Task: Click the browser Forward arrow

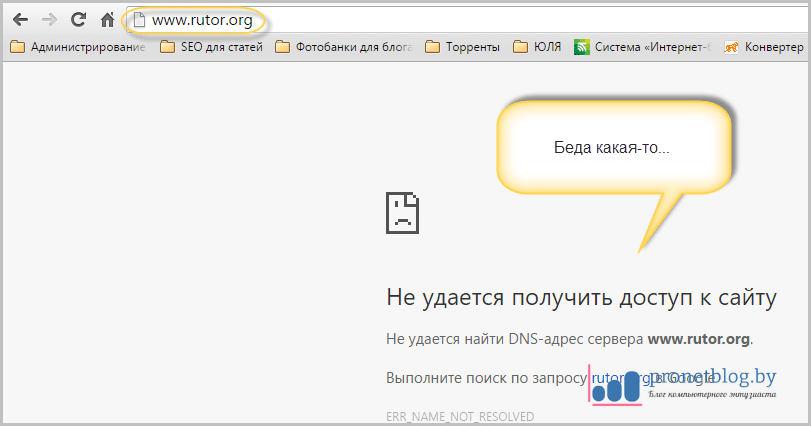Action: point(49,20)
